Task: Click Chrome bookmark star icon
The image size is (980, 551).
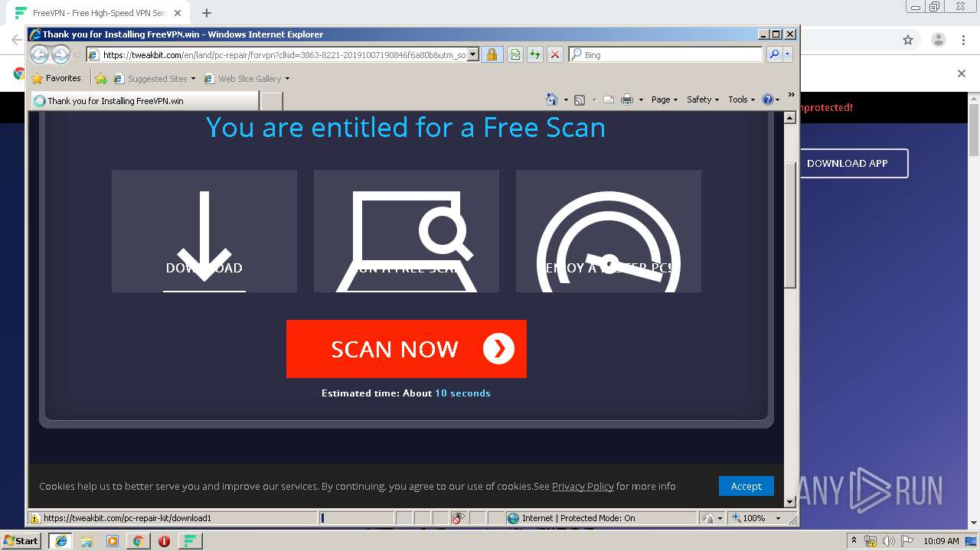Action: pos(908,40)
